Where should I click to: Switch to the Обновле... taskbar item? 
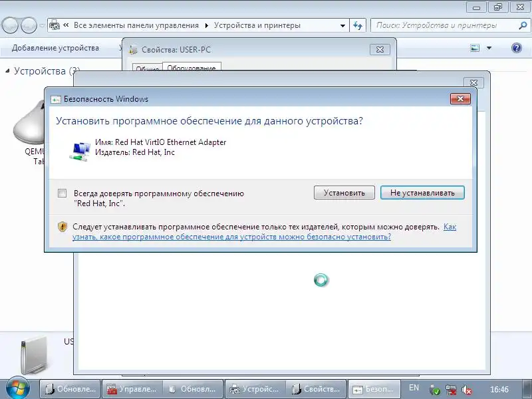pos(70,389)
